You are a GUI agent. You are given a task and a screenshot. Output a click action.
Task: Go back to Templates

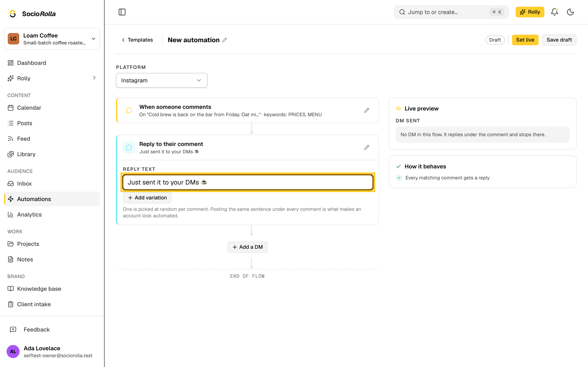point(137,40)
